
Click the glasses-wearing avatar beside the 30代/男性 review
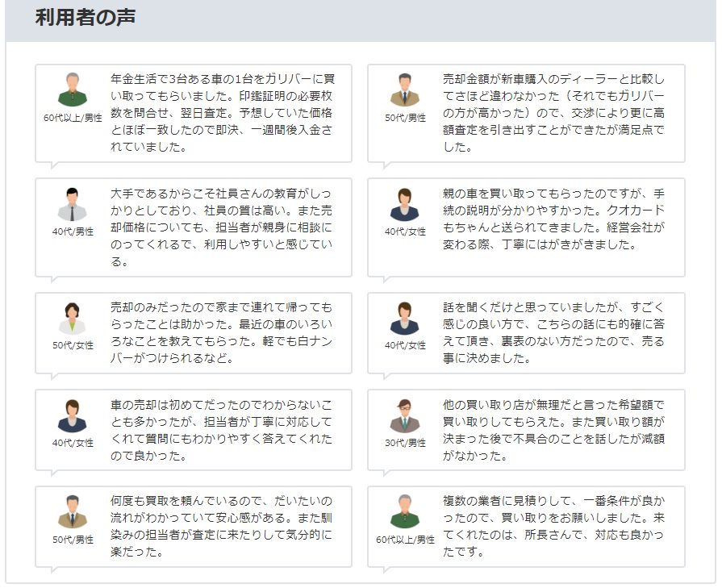click(x=405, y=415)
